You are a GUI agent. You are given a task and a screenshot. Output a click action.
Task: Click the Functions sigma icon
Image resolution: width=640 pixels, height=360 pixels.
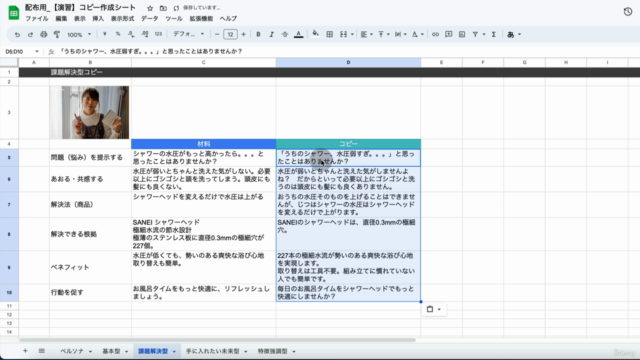tap(493, 34)
